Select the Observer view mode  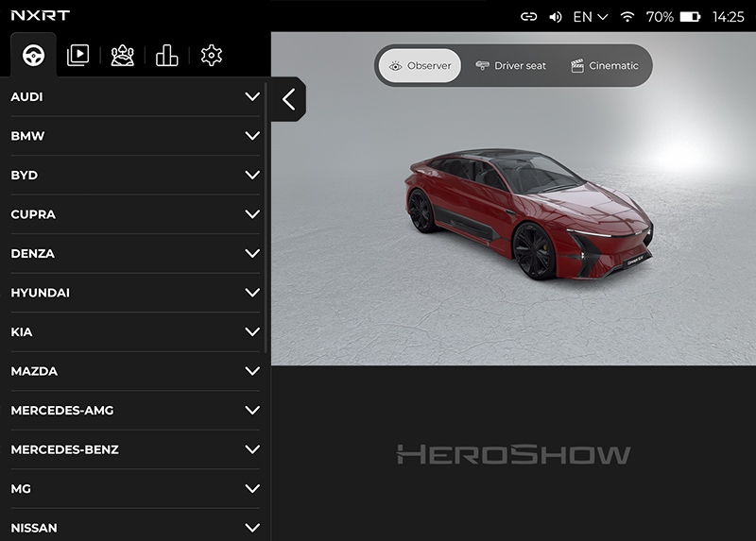420,65
